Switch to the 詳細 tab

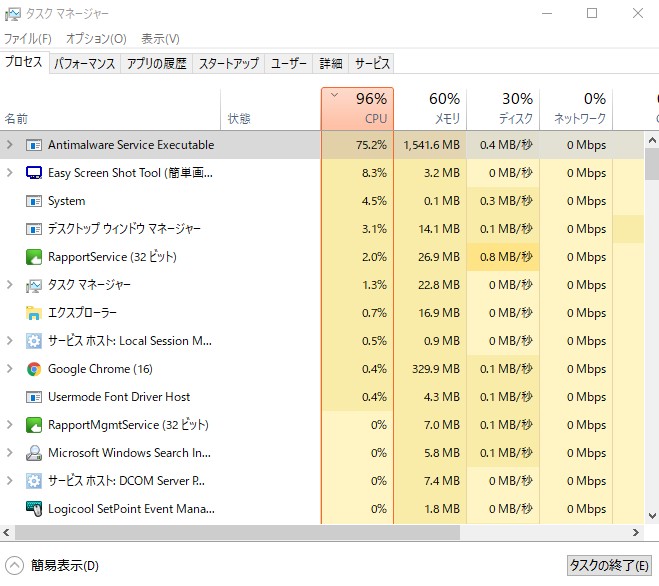click(x=331, y=64)
